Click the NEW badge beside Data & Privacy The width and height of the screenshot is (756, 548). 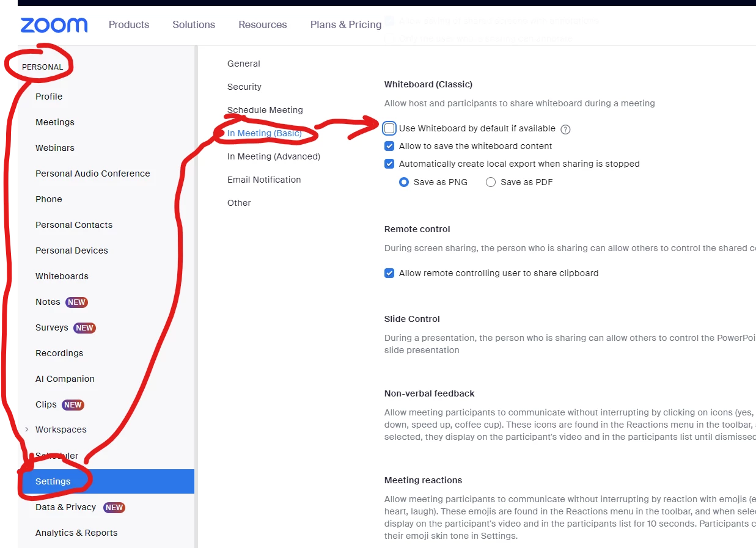pyautogui.click(x=114, y=508)
